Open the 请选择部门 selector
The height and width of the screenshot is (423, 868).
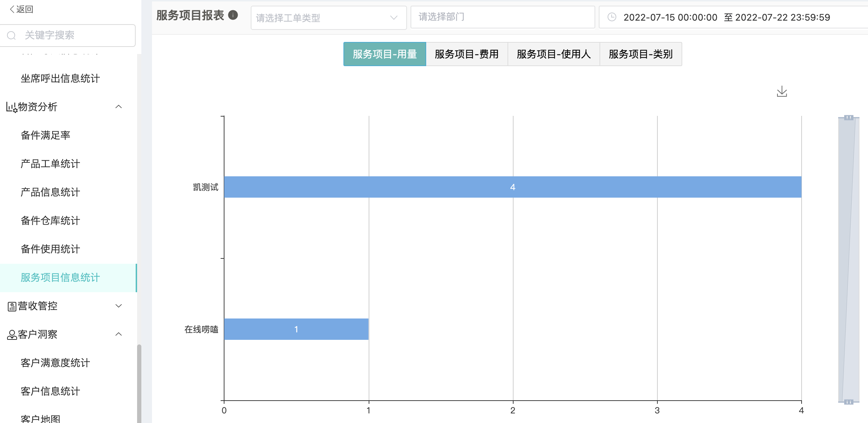tap(503, 17)
